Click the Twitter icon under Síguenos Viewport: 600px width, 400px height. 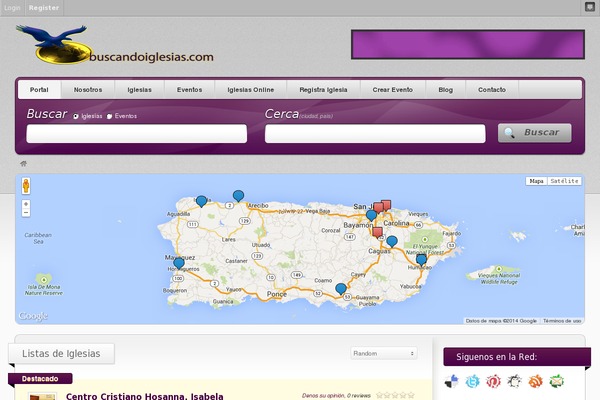(x=473, y=381)
